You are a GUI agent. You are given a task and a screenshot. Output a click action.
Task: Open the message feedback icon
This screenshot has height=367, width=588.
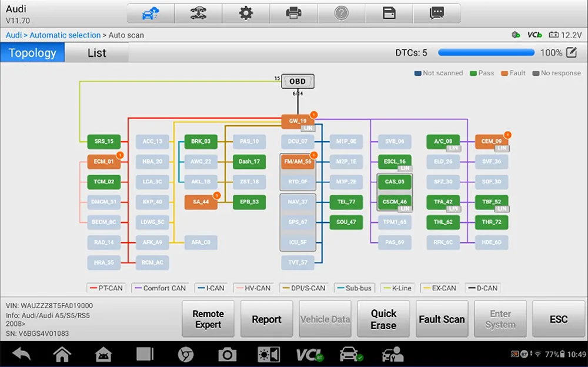click(437, 14)
